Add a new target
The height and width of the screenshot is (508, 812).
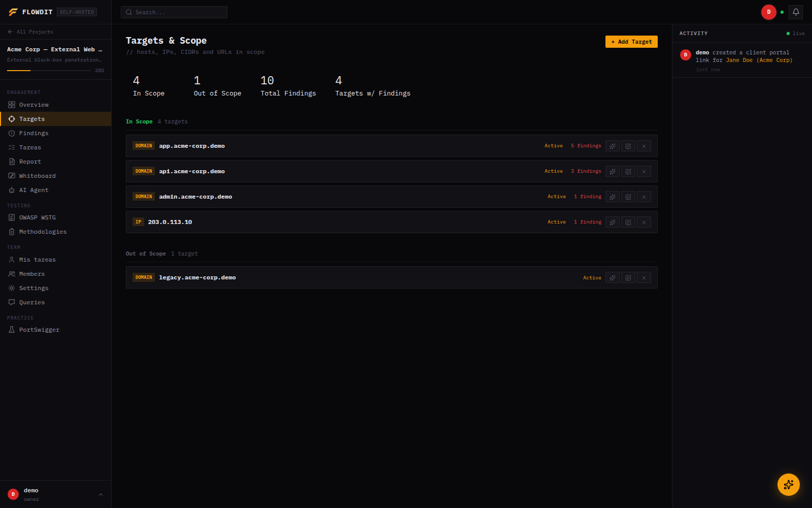pyautogui.click(x=631, y=42)
